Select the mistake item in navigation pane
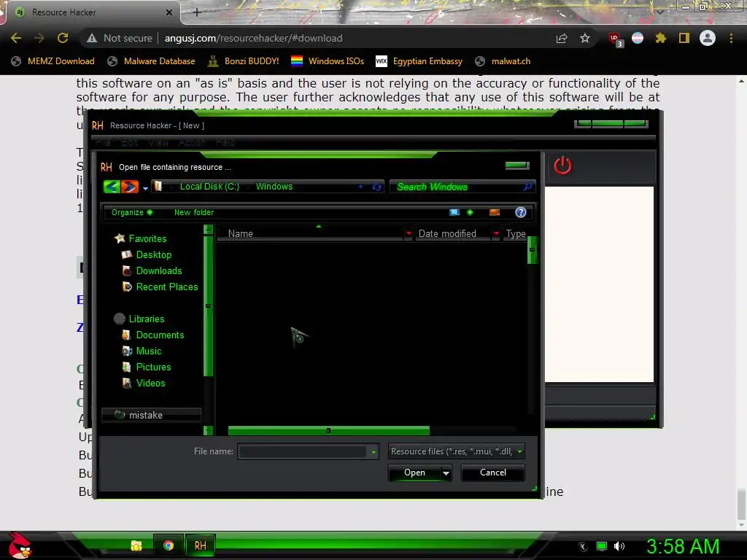Screen dimensions: 747x560 (x=152, y=415)
